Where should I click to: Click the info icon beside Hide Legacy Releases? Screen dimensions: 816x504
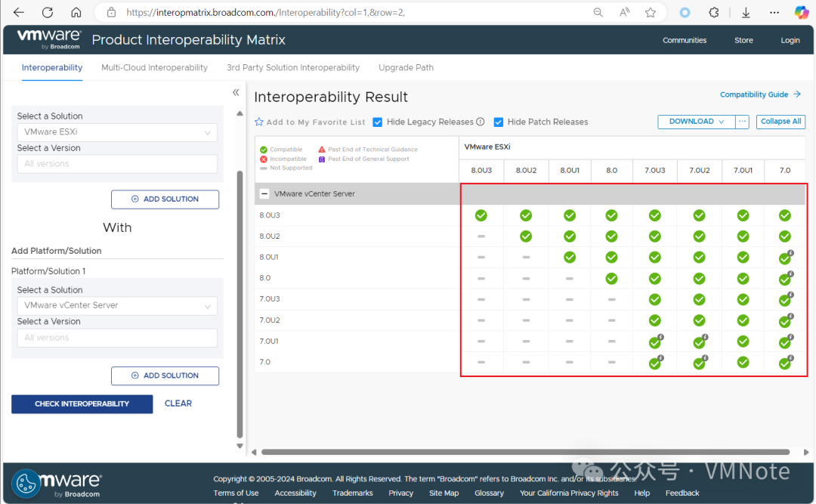481,122
